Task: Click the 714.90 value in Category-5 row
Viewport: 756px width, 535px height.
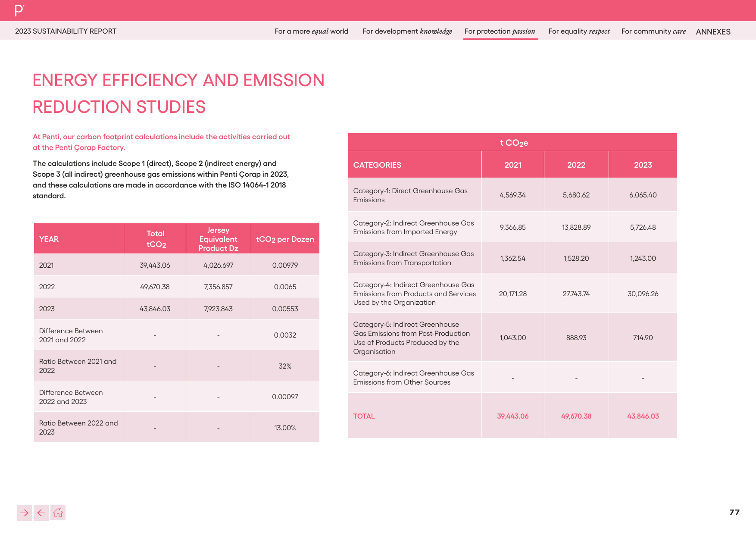Action: click(643, 338)
